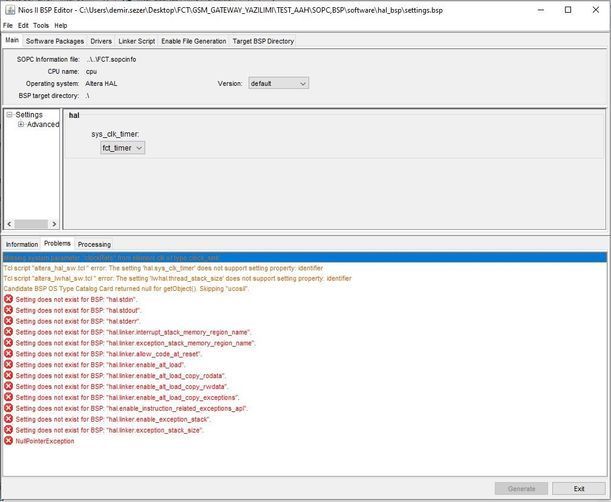Open the sys_clk_timer fct_timer dropdown
611x502 pixels.
pyautogui.click(x=122, y=148)
